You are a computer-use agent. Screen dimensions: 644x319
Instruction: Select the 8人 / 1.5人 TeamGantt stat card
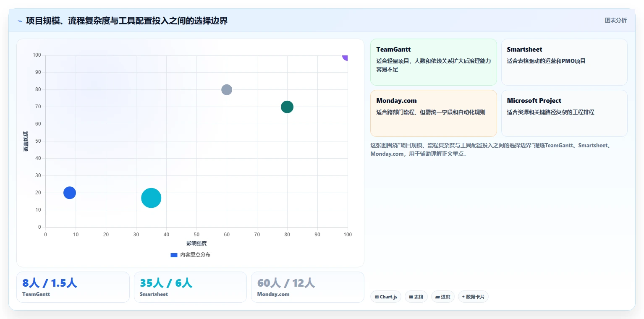73,287
